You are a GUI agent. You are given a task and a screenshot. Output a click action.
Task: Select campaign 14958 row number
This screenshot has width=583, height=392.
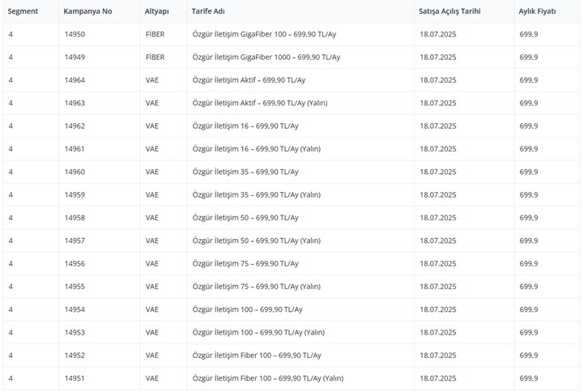[x=74, y=218]
